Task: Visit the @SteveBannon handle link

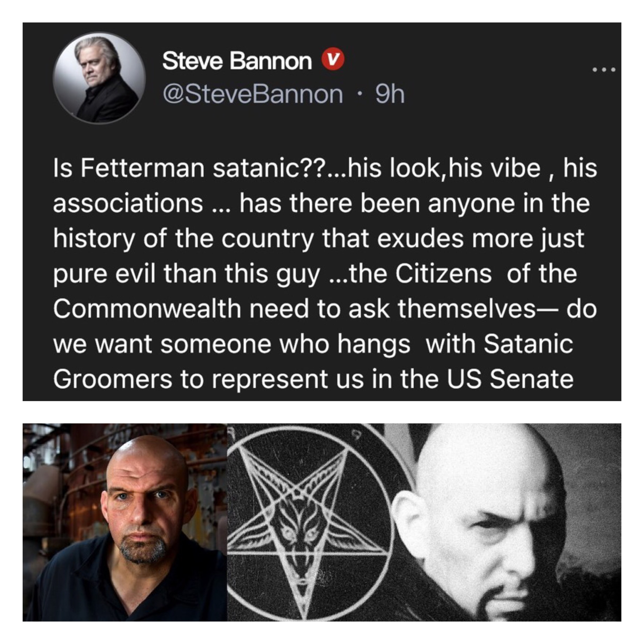Action: coord(253,94)
